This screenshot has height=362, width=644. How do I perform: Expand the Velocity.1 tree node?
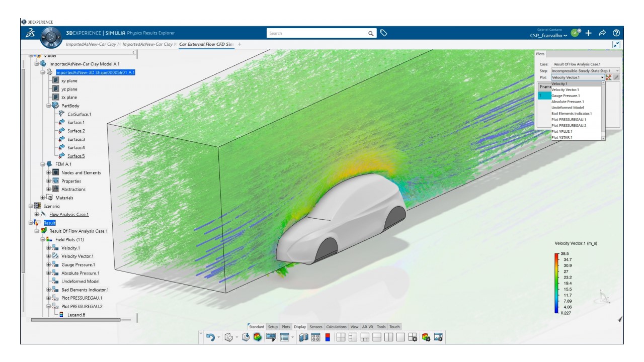[x=49, y=248]
